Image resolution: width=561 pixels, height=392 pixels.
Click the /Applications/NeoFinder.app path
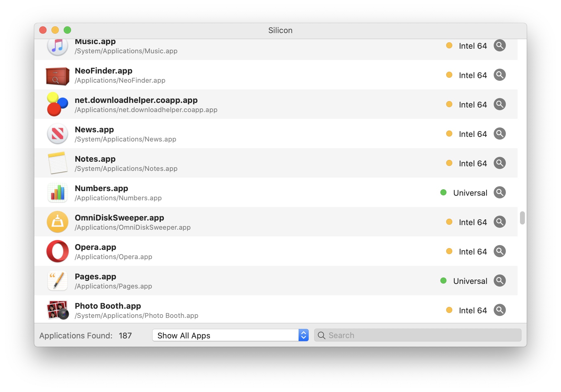pos(120,81)
